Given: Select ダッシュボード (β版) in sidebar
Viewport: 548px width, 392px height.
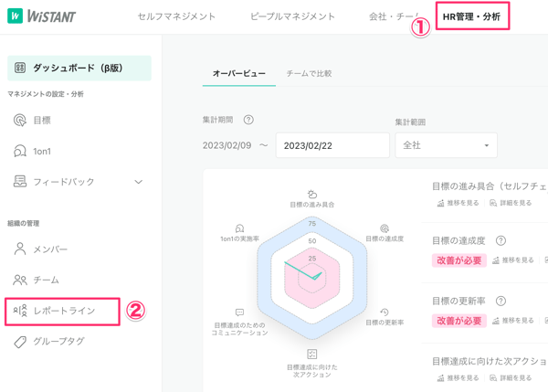Looking at the screenshot, I should 78,68.
